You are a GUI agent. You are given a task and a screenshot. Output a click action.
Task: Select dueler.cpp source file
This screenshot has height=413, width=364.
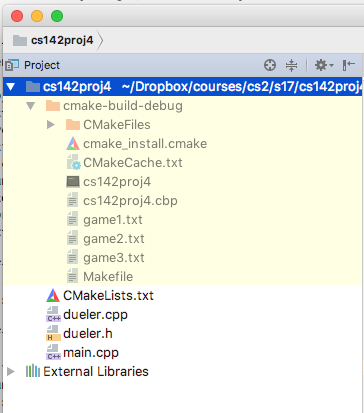tap(95, 315)
